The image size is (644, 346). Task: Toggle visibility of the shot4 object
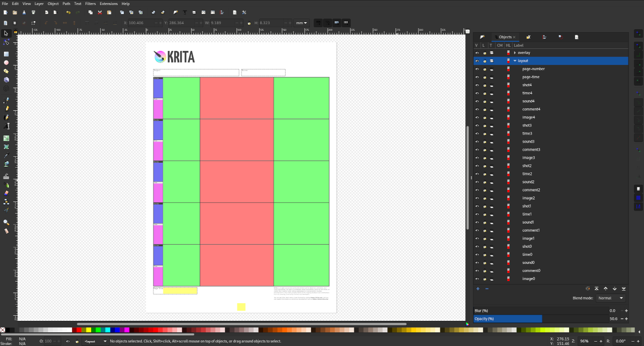477,85
